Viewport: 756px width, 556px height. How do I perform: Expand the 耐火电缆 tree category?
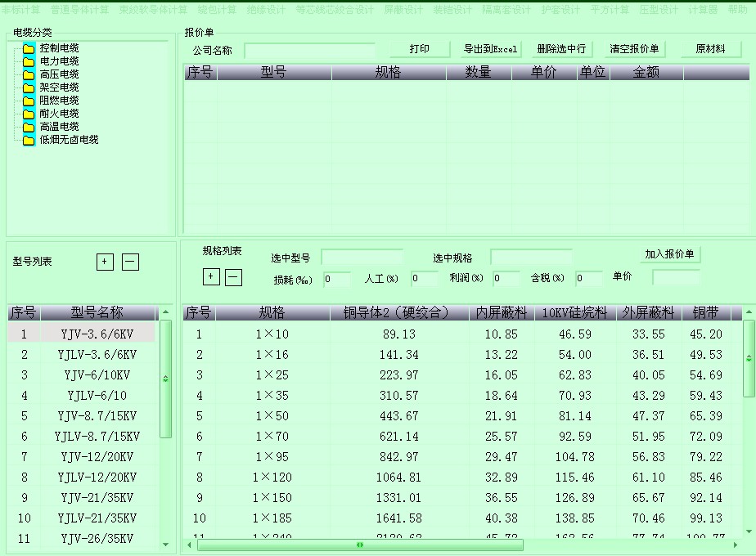(x=59, y=114)
